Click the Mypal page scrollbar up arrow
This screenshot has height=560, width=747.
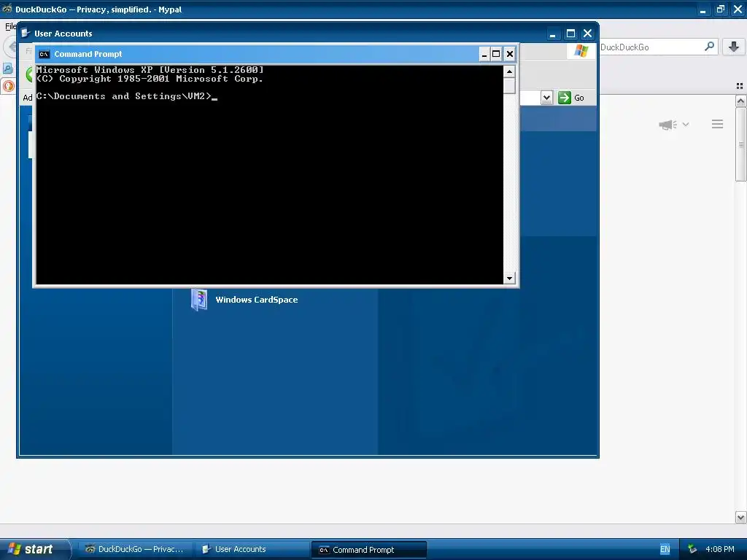(740, 101)
